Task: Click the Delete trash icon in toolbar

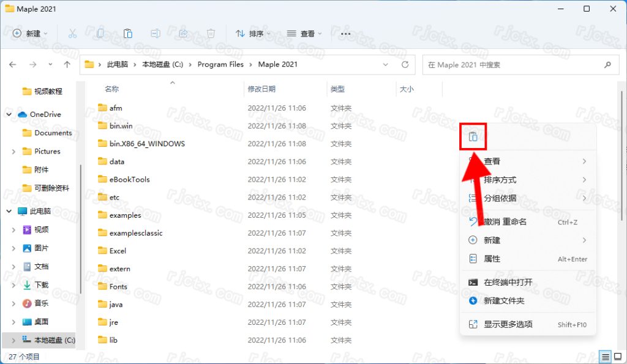Action: 211,34
